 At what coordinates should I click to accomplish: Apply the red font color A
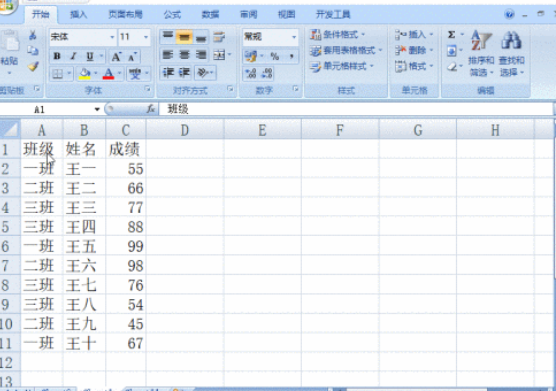pos(109,74)
